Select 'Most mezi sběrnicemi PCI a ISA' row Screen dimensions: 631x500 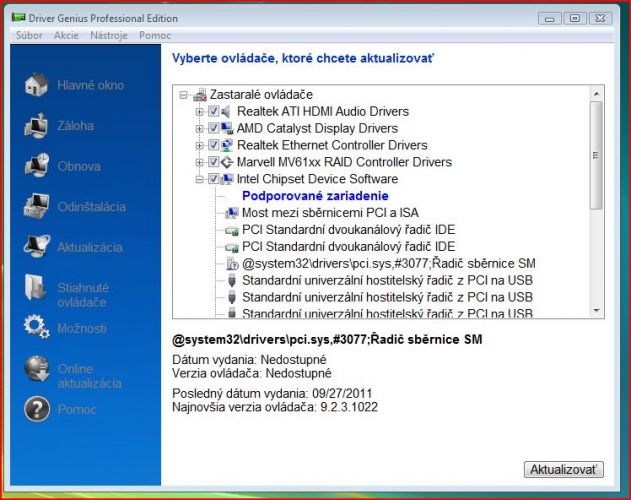click(x=330, y=213)
